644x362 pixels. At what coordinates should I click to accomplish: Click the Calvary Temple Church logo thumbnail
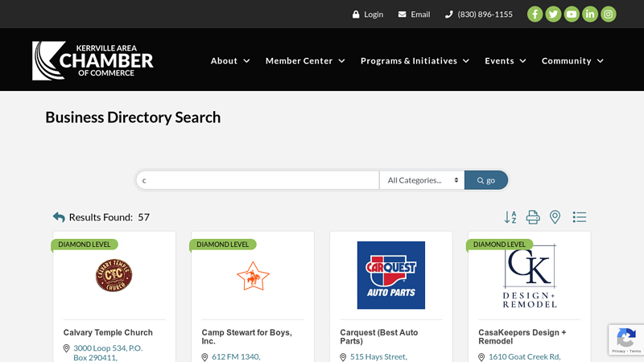[114, 275]
